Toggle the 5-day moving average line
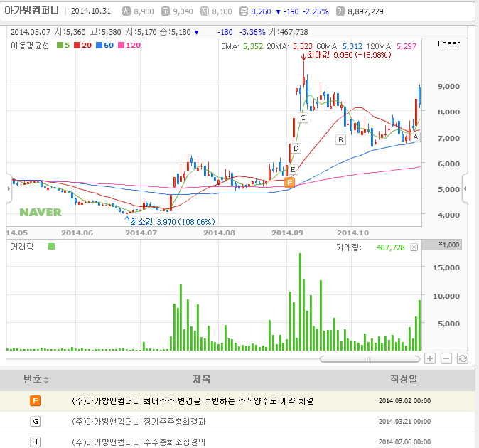 click(x=63, y=46)
